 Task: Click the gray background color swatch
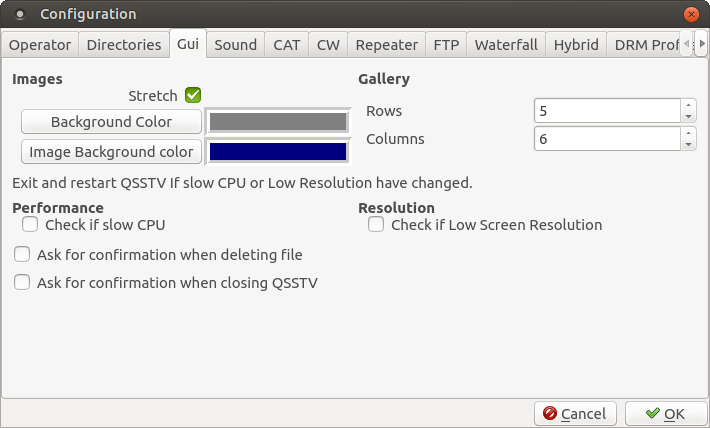[278, 122]
